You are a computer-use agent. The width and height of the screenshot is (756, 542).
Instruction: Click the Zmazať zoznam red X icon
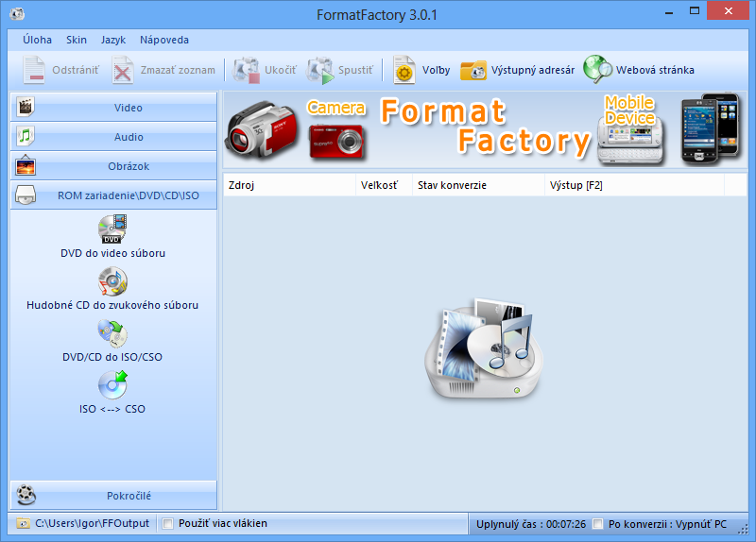123,70
